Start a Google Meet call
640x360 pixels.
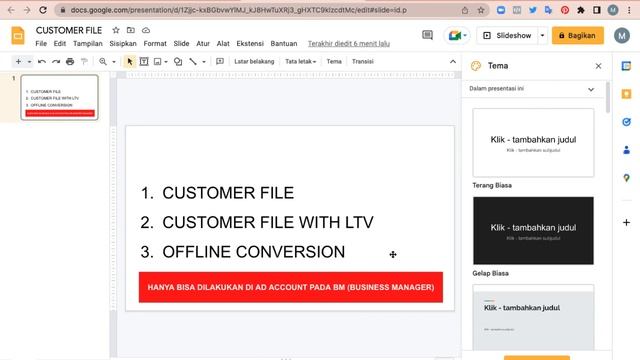457,36
